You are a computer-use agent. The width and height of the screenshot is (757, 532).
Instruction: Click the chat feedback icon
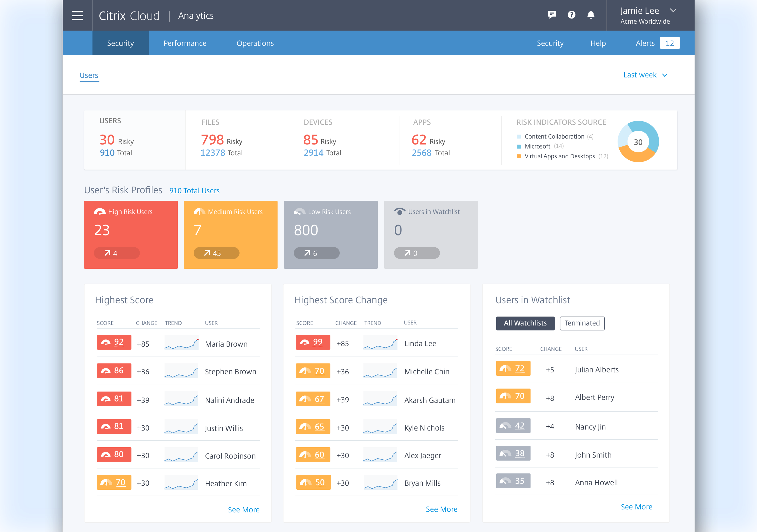(x=552, y=15)
